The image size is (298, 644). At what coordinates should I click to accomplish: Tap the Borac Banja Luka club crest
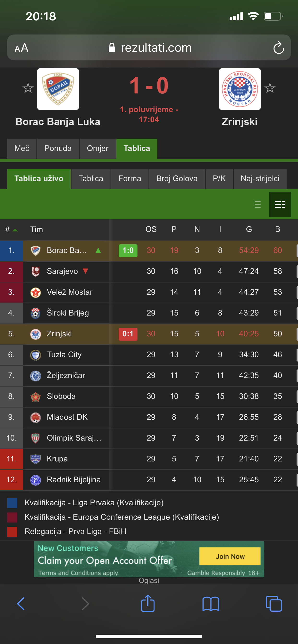pyautogui.click(x=58, y=89)
